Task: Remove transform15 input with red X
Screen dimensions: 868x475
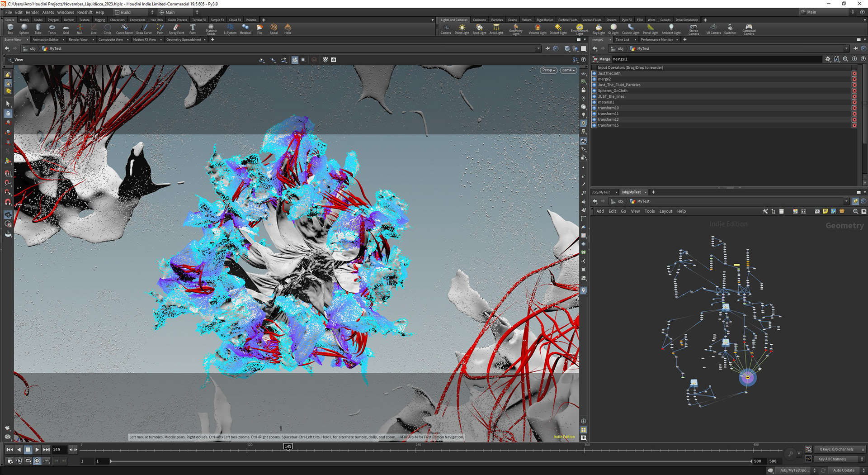Action: click(854, 125)
